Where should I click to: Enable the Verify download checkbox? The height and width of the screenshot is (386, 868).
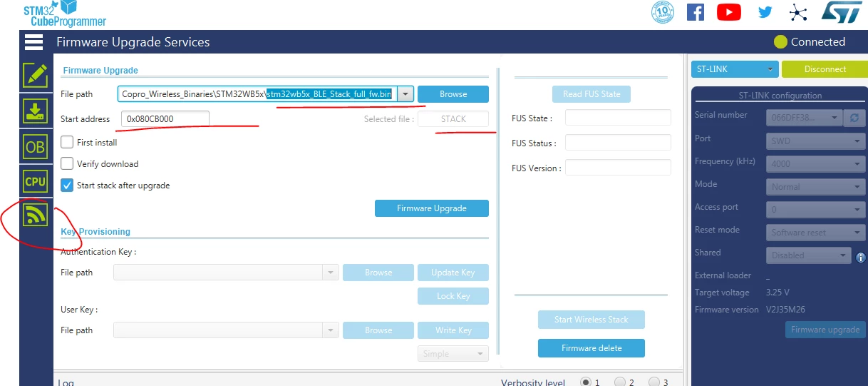click(x=67, y=163)
